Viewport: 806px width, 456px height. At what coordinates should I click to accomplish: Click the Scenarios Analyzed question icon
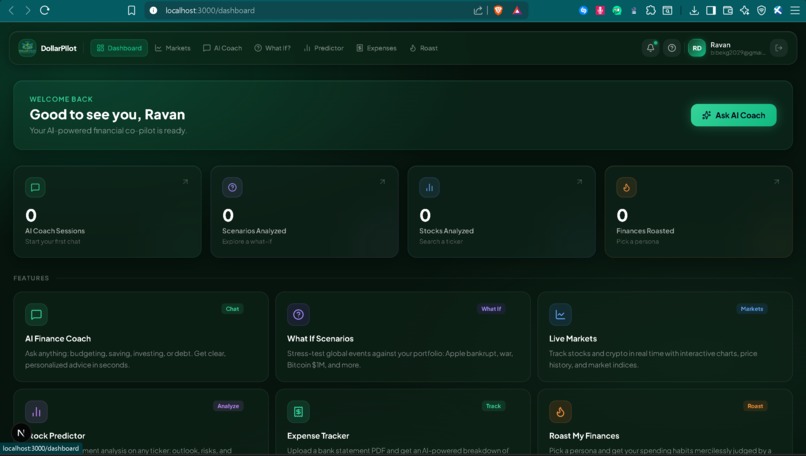(x=232, y=187)
